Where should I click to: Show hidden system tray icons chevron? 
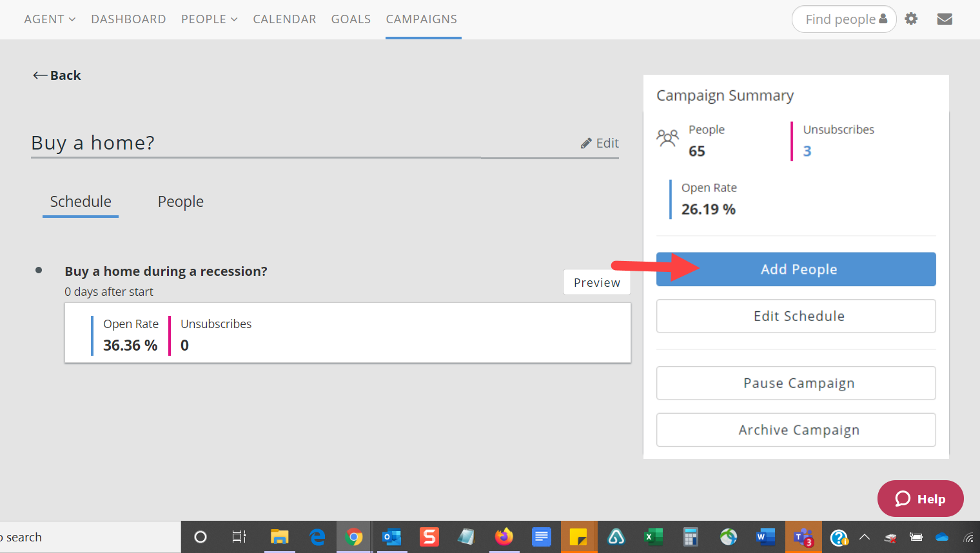(865, 537)
